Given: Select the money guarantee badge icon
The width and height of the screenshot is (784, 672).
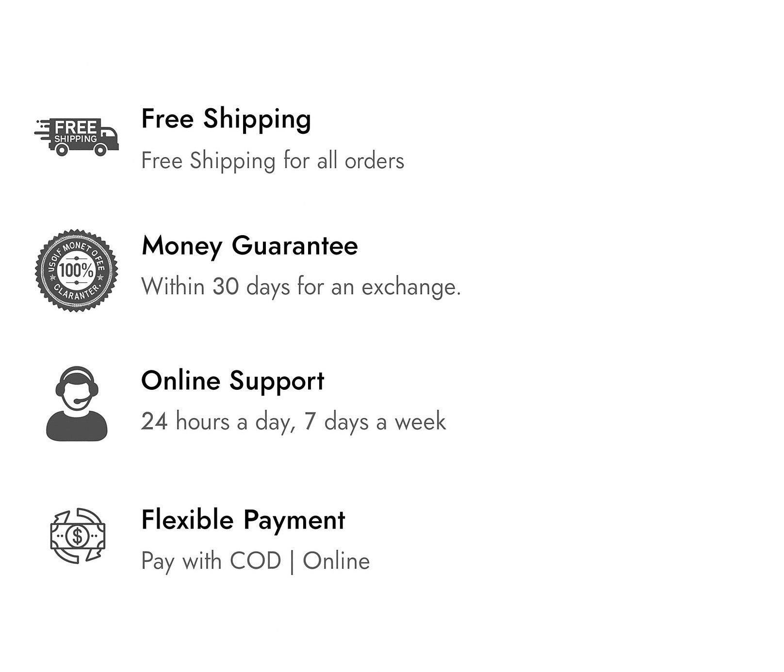Looking at the screenshot, I should tap(77, 271).
